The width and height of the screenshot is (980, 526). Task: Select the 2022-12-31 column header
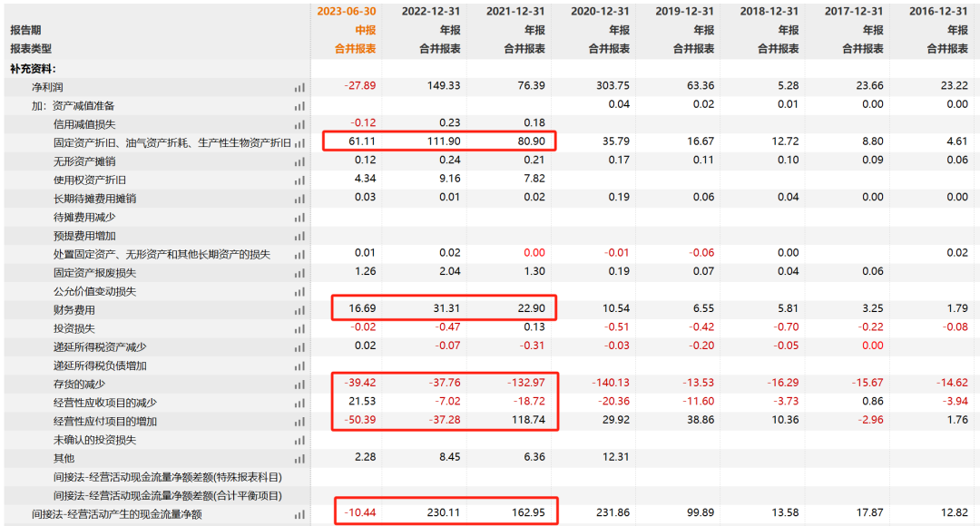(431, 11)
